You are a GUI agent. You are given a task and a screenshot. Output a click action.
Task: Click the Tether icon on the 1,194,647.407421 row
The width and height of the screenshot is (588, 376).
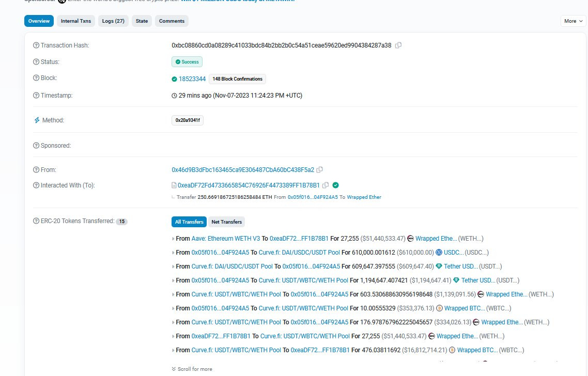(456, 280)
